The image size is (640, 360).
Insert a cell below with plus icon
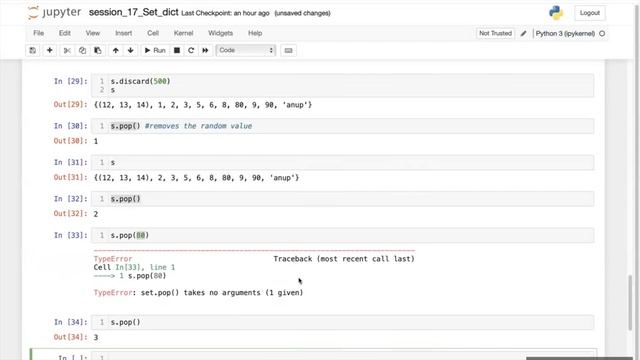[x=50, y=50]
